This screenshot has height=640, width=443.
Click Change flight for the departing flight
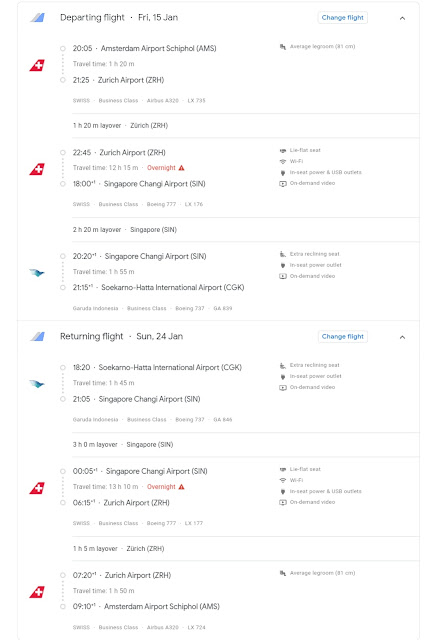pos(343,18)
